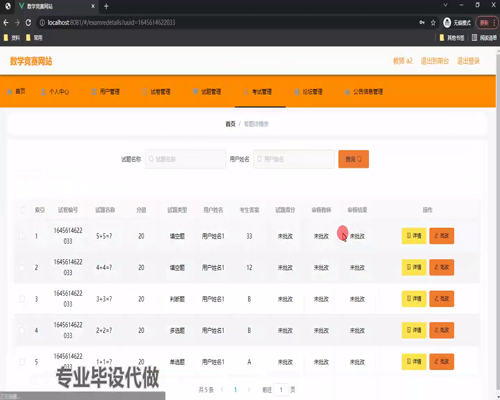Click the pagination next-page arrow

click(249, 389)
